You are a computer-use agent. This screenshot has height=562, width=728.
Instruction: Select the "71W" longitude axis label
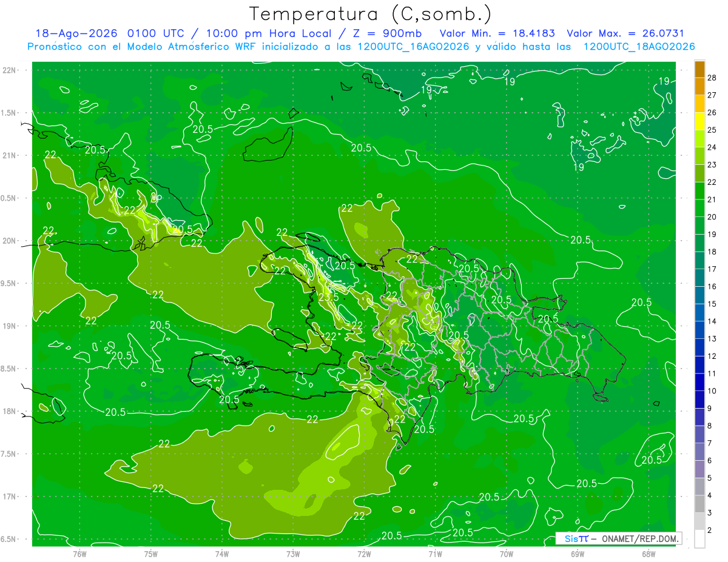[435, 554]
